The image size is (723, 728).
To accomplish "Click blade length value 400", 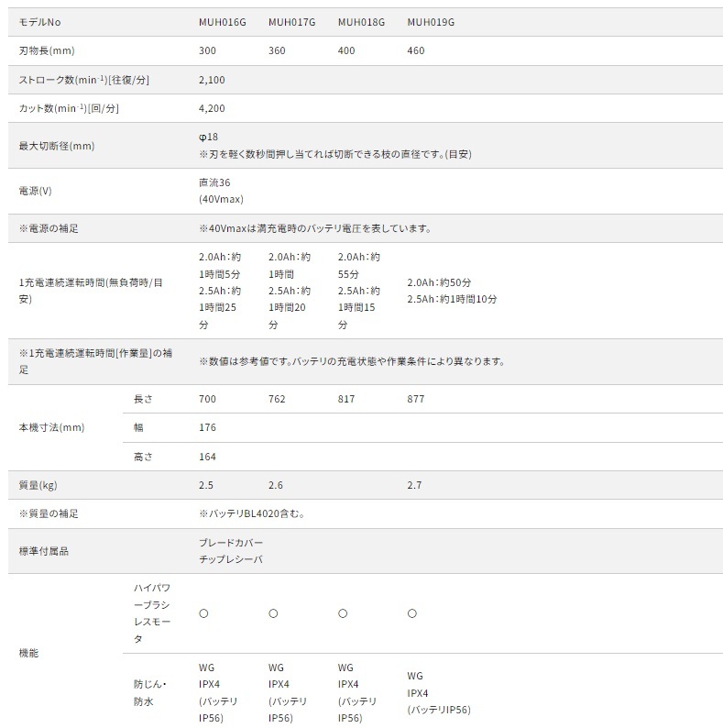I will (x=346, y=50).
